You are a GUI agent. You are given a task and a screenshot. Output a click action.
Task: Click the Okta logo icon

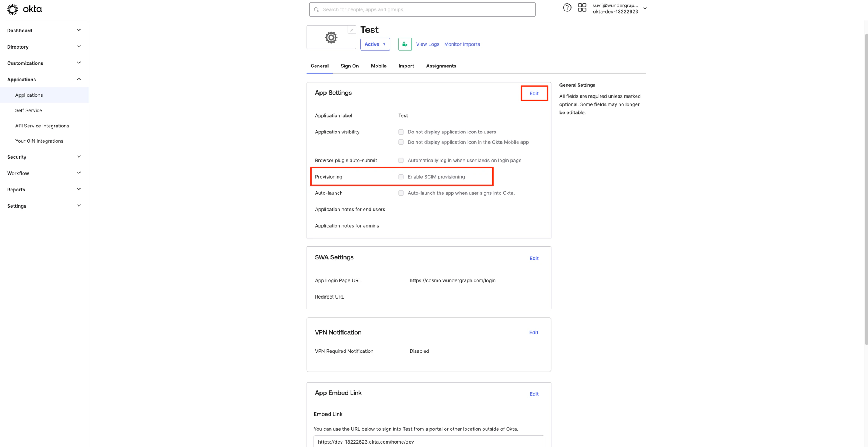12,9
